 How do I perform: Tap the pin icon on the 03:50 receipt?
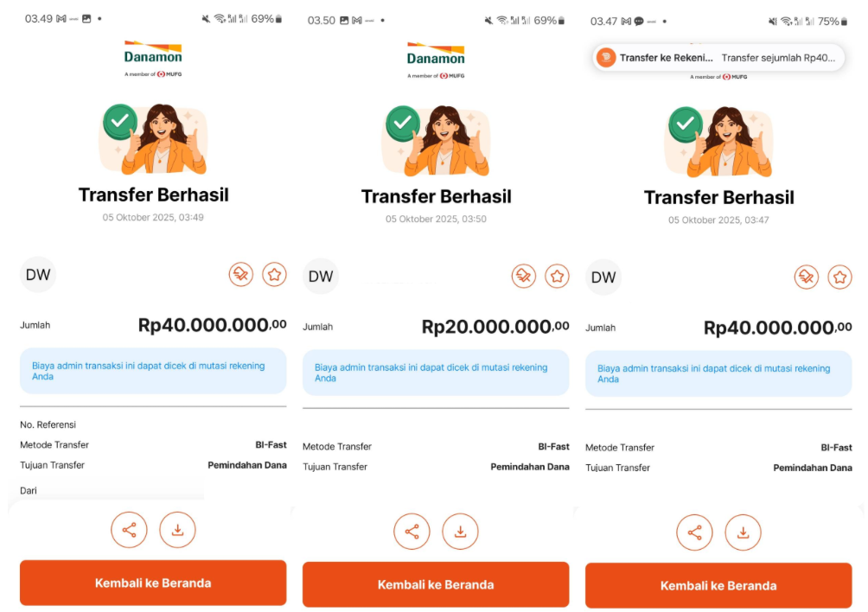[x=523, y=277]
